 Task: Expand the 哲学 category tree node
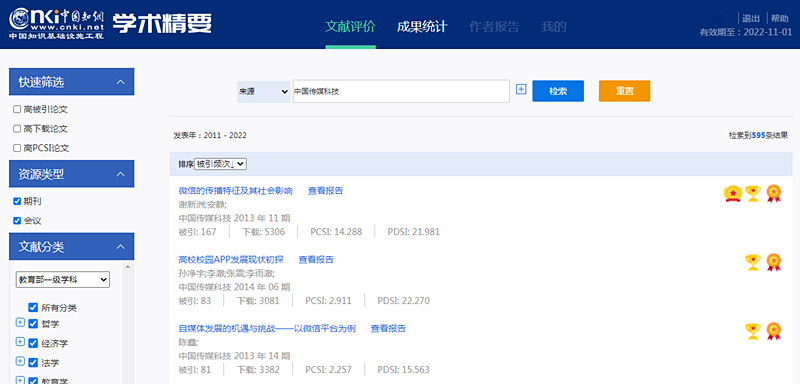(20, 322)
